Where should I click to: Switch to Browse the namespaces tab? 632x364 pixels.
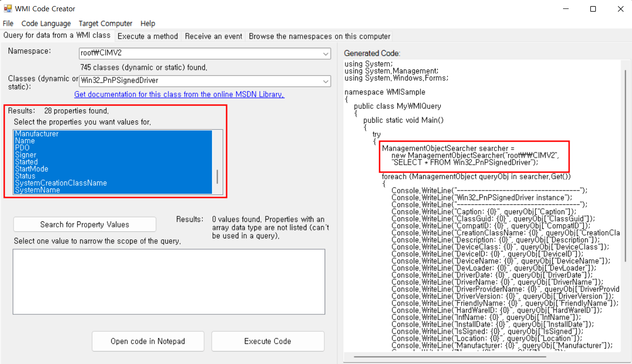[x=319, y=36]
